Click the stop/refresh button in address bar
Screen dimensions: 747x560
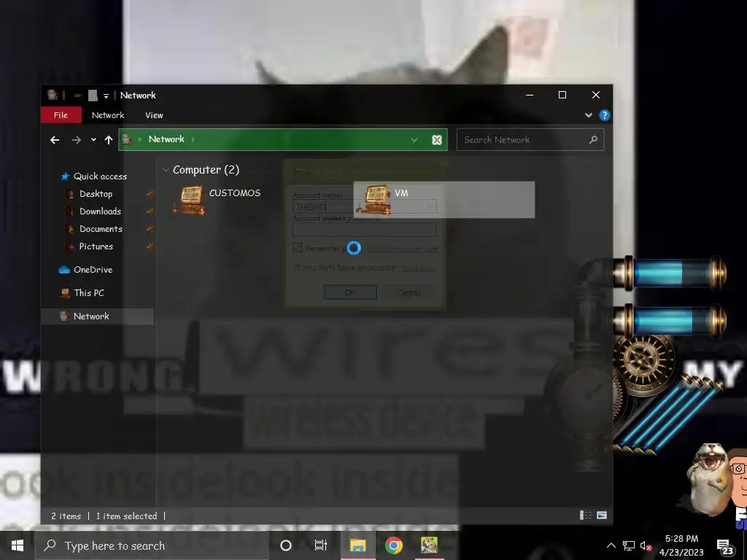click(437, 140)
